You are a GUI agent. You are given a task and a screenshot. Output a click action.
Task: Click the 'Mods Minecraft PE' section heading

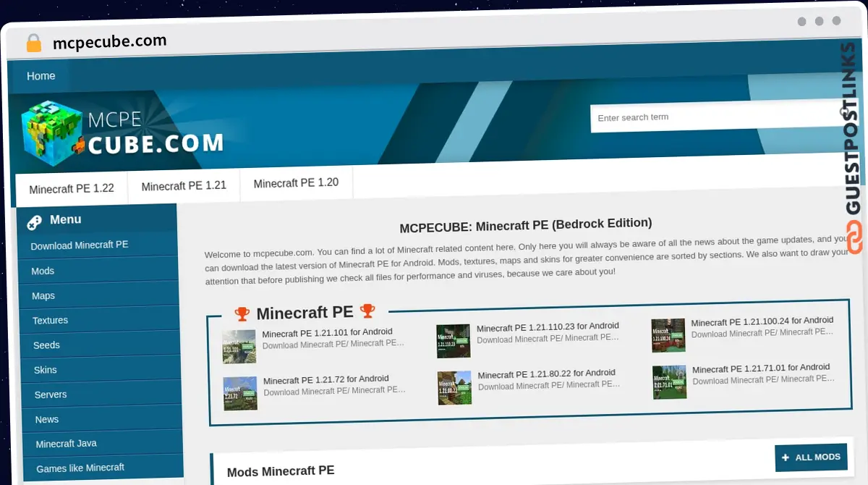point(281,472)
